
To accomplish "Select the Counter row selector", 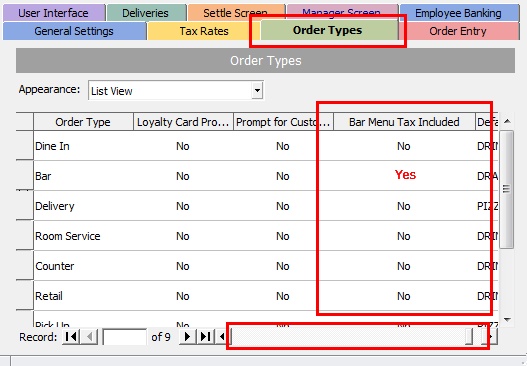I will [x=24, y=265].
